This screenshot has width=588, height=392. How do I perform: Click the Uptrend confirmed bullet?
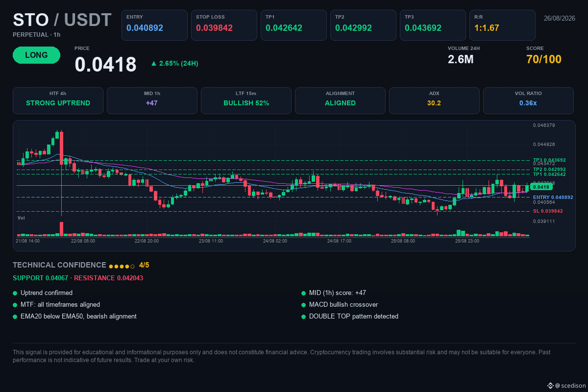(x=43, y=293)
